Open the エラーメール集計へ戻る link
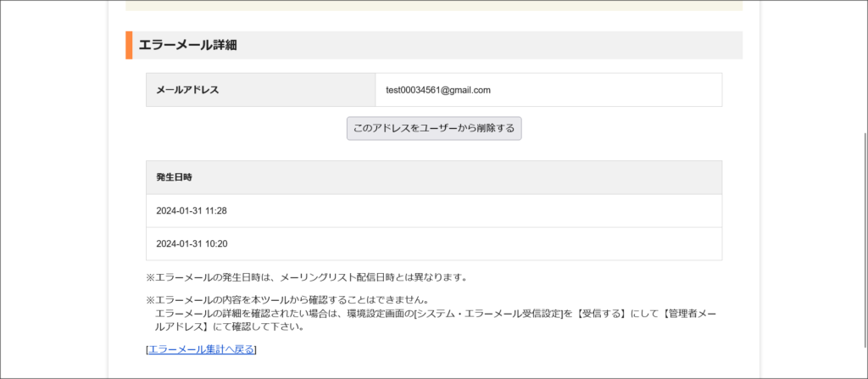Screen dimensions: 868x379 [201, 349]
